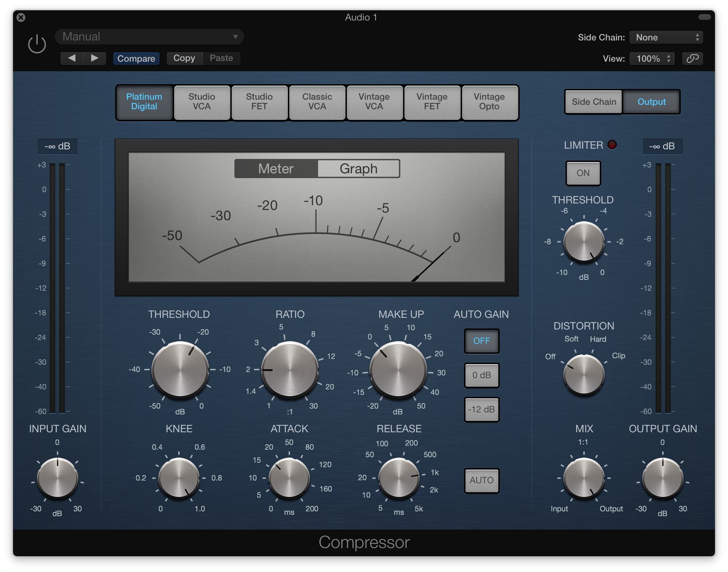Open the Manual preset dropdown
This screenshot has height=572, width=728.
pos(149,37)
